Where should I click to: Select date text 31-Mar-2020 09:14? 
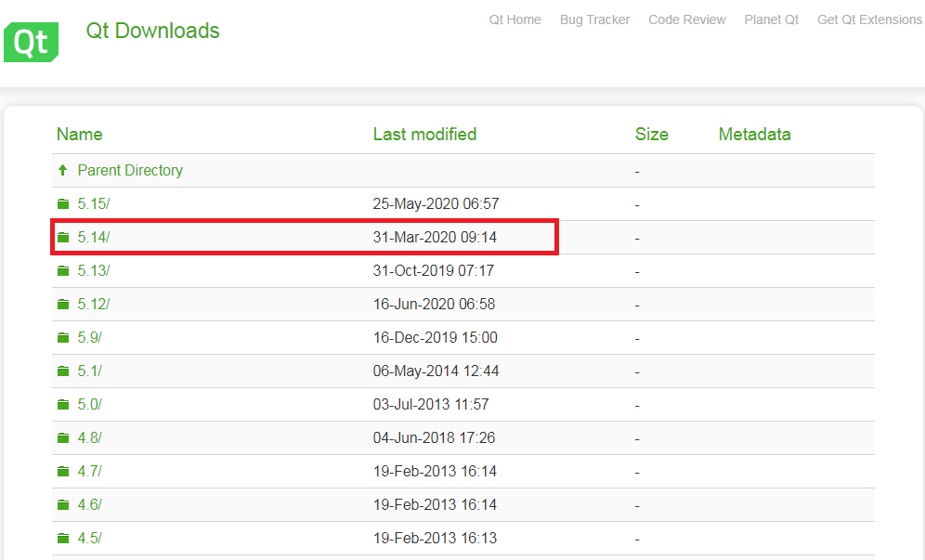pos(435,237)
